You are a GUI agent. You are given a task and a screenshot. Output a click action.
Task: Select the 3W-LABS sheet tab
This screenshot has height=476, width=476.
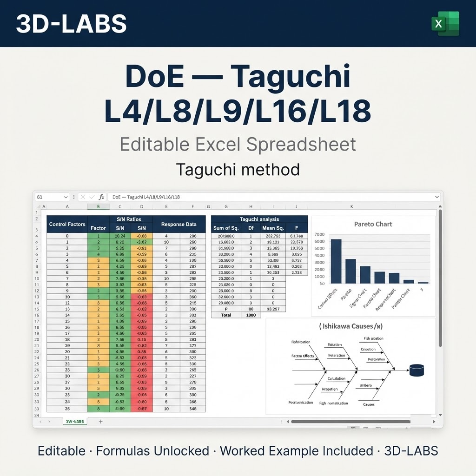pyautogui.click(x=75, y=421)
